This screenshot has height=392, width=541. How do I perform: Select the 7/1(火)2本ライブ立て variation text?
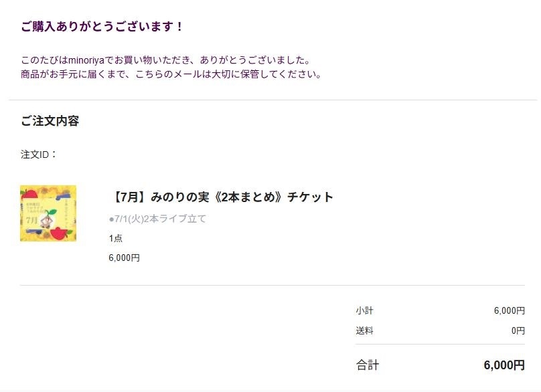[x=157, y=219]
